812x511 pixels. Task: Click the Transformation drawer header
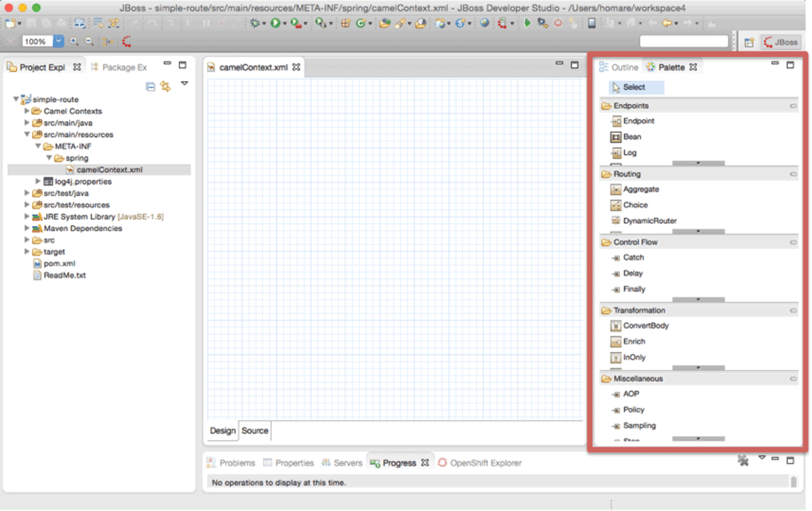pyautogui.click(x=699, y=310)
